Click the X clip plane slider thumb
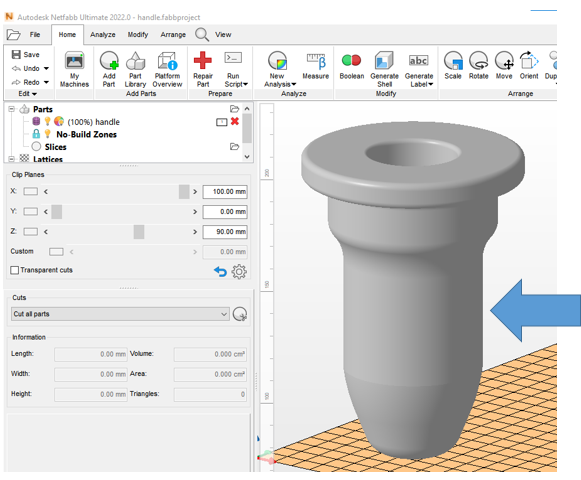 (x=184, y=192)
